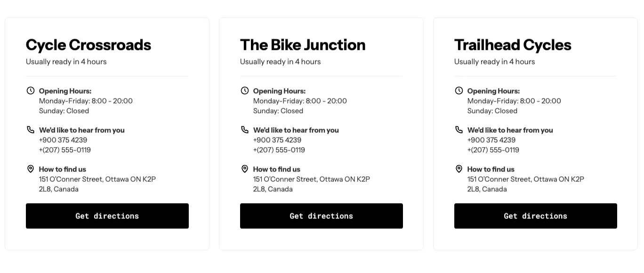This screenshot has width=644, height=273.
Task: Click phone number +(207) 555-0119 under The Bike Junction
Action: coord(279,149)
